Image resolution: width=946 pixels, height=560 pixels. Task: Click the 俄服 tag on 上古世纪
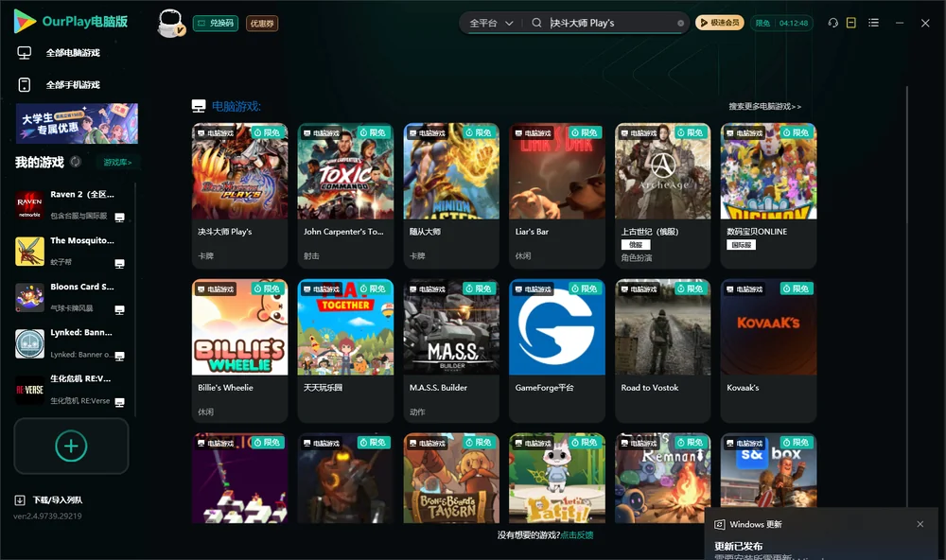636,245
